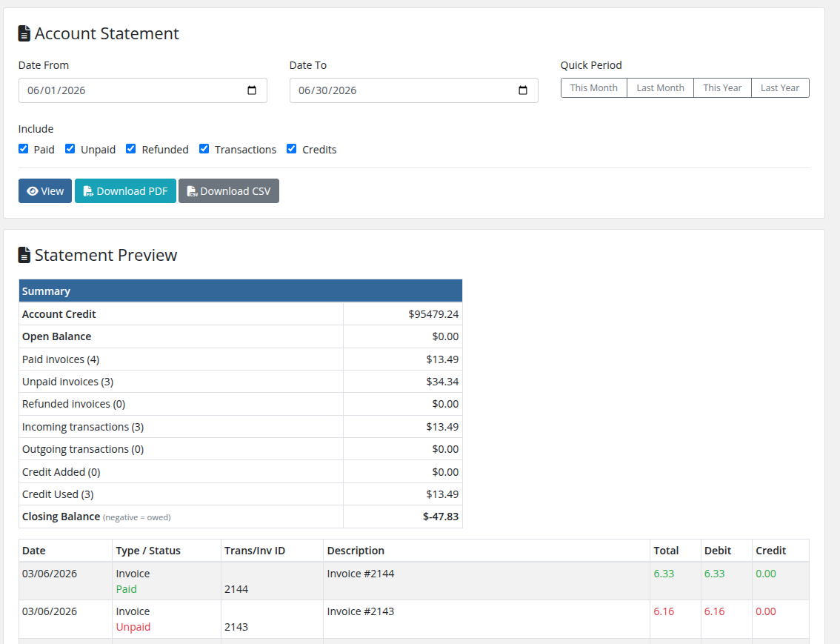Click Incoming transactions (3) label

click(x=83, y=427)
